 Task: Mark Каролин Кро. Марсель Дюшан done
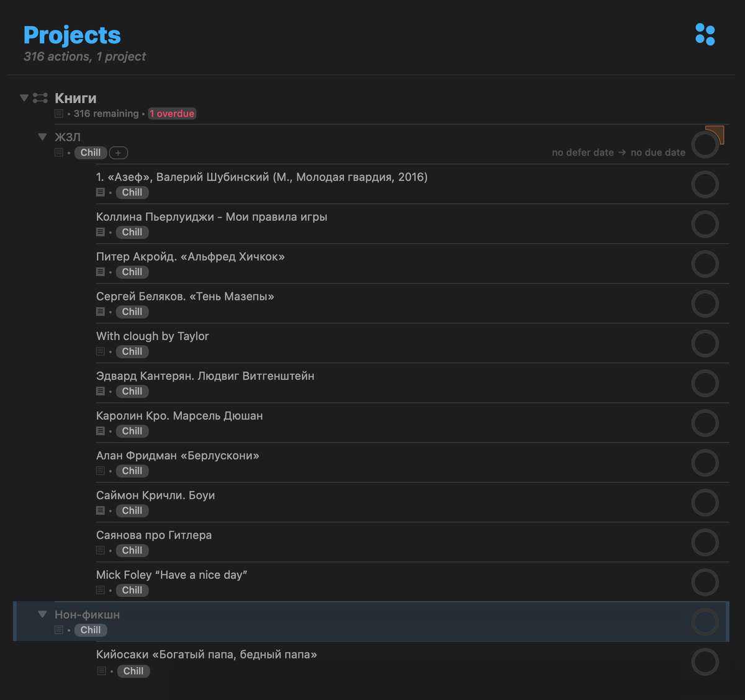(705, 423)
